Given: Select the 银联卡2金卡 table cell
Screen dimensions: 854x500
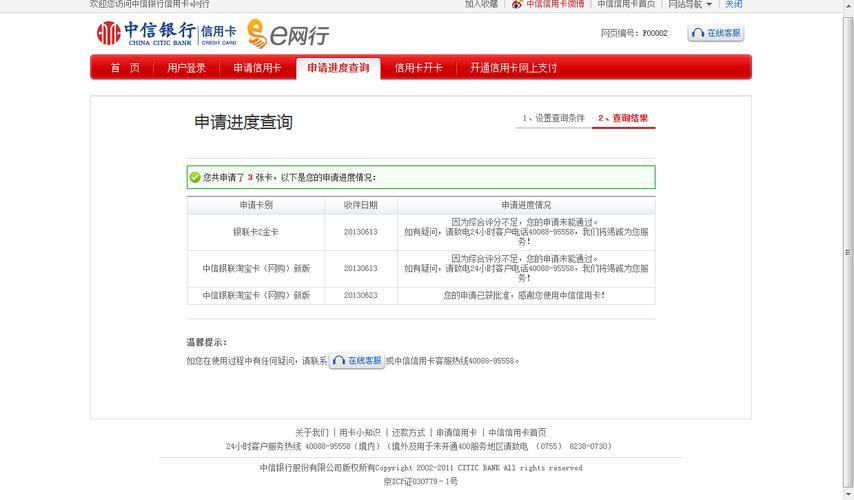Looking at the screenshot, I should [x=256, y=232].
